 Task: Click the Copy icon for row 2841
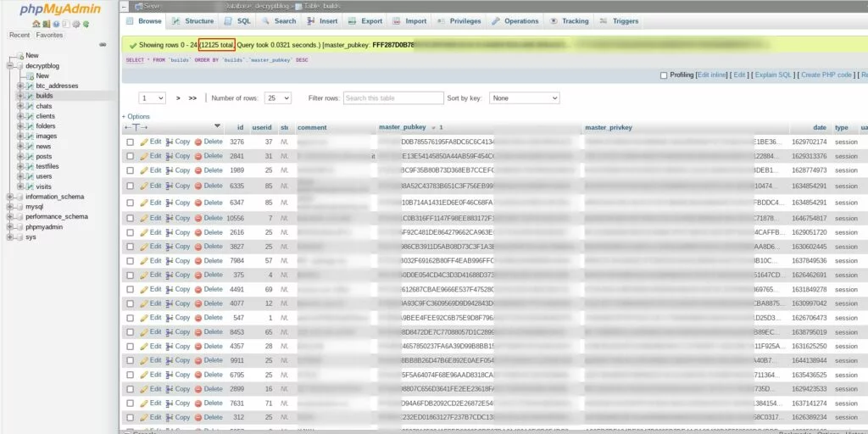click(x=170, y=156)
